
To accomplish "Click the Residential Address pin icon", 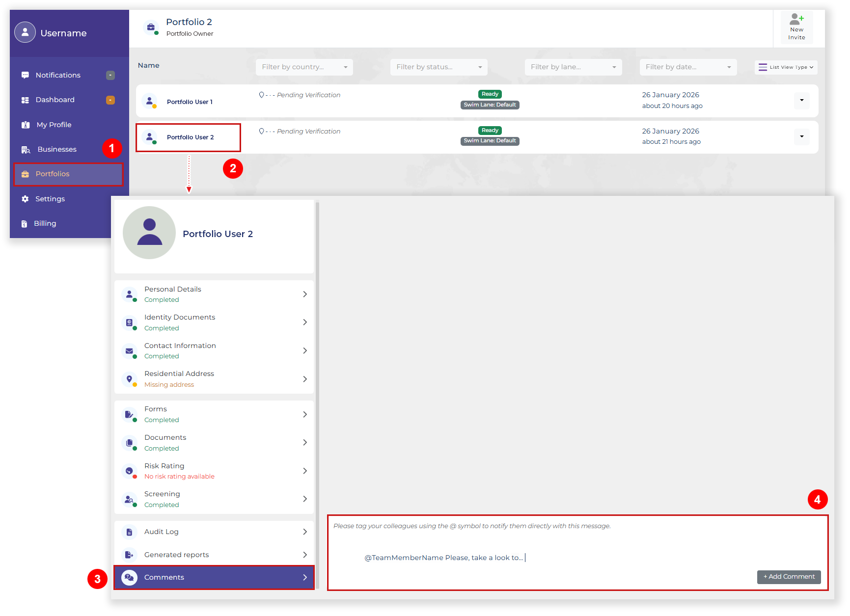I will [129, 379].
